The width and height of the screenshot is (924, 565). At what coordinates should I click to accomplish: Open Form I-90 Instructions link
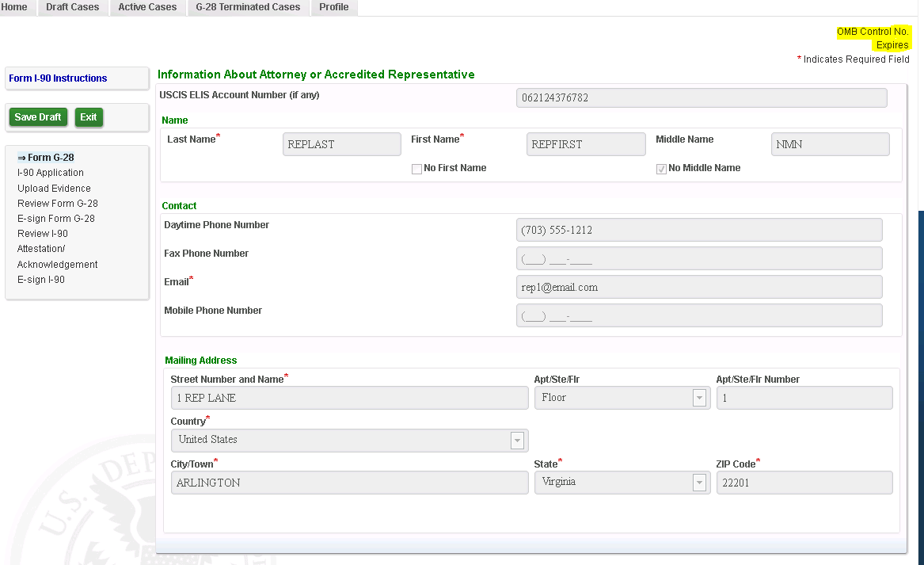tap(58, 78)
